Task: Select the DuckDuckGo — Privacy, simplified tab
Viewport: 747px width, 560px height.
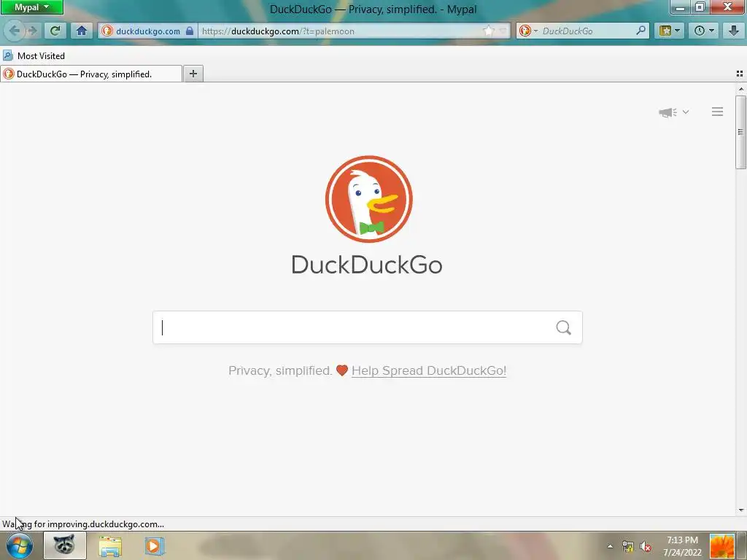Action: coord(91,74)
